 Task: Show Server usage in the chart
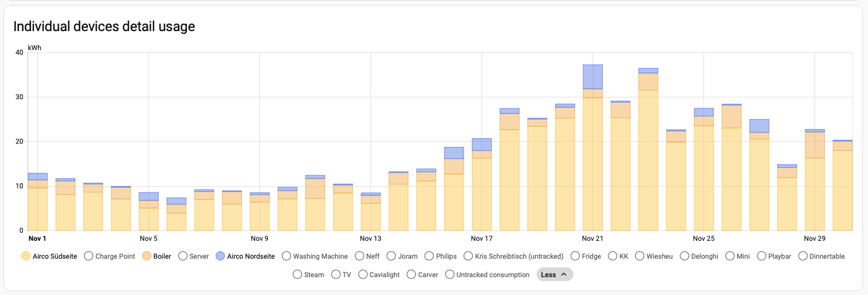pyautogui.click(x=194, y=256)
